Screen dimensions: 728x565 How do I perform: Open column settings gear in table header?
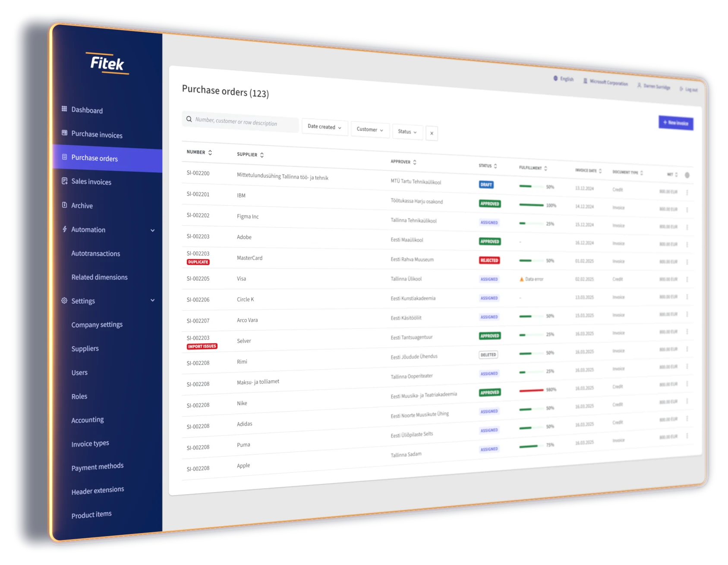(x=687, y=175)
